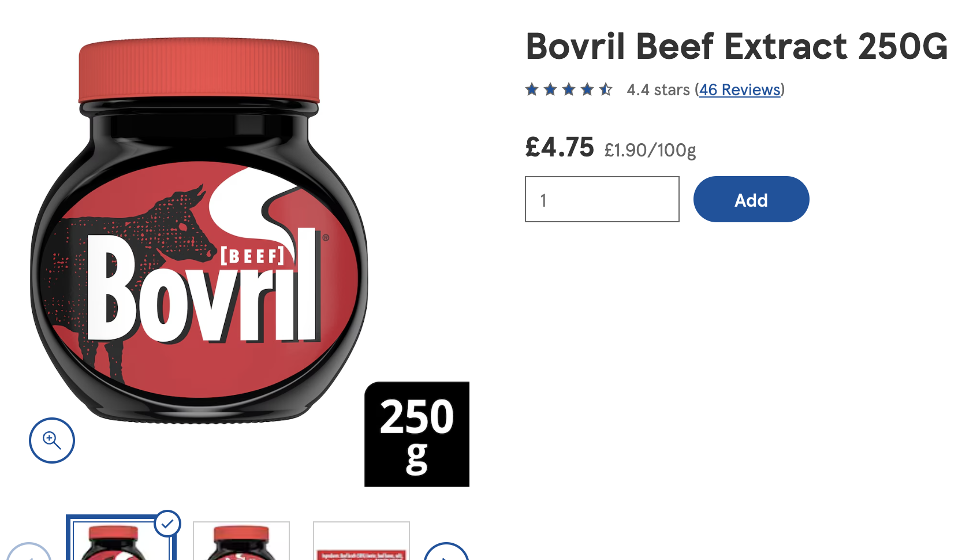
Task: Select the first Bovril jar thumbnail
Action: [x=121, y=539]
